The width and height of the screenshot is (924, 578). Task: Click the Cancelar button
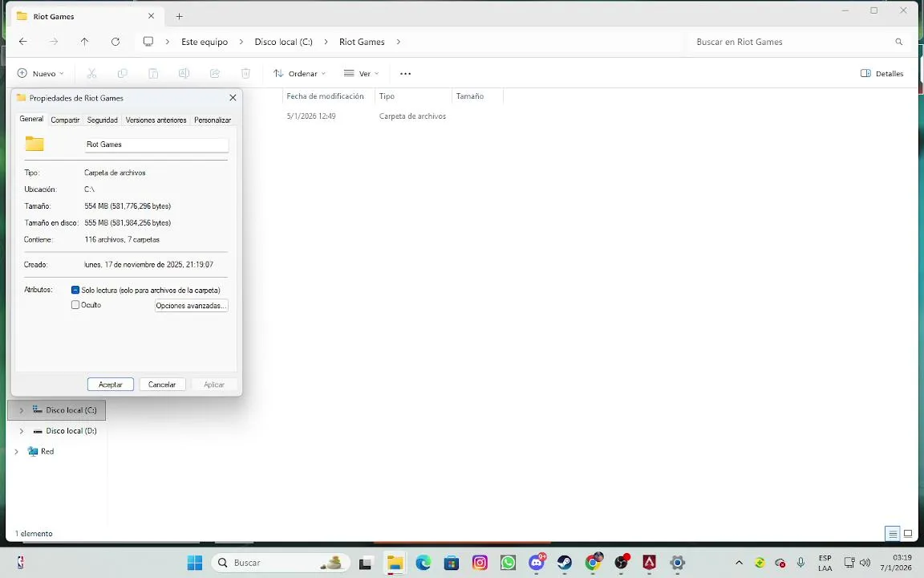[x=162, y=385]
